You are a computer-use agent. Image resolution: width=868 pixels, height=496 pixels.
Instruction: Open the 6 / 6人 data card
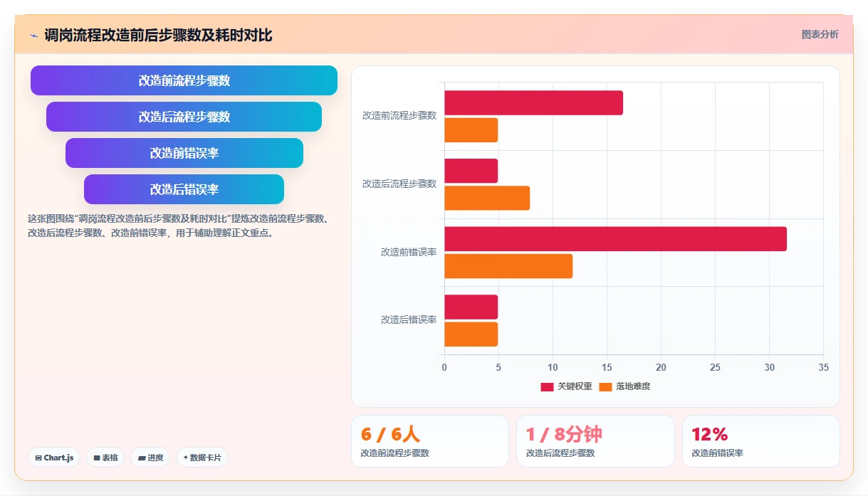coord(430,441)
